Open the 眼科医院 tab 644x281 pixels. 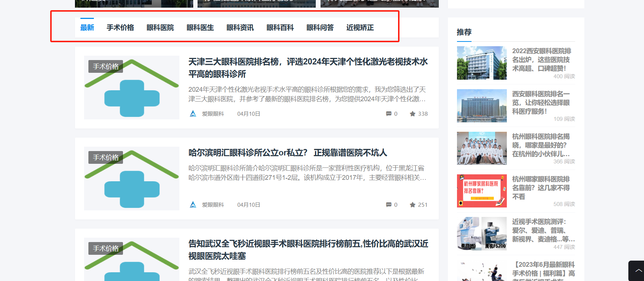click(160, 28)
